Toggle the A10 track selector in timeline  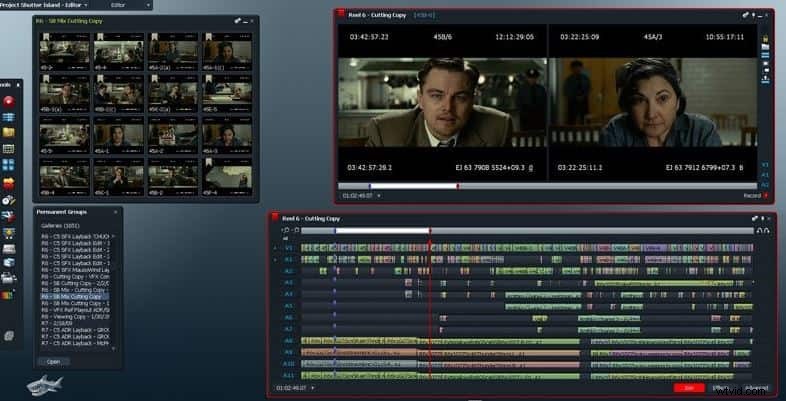click(288, 364)
